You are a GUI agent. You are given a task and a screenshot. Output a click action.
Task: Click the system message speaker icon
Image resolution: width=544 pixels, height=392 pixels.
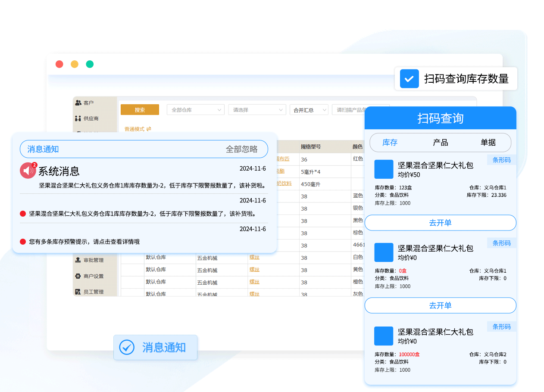click(28, 171)
